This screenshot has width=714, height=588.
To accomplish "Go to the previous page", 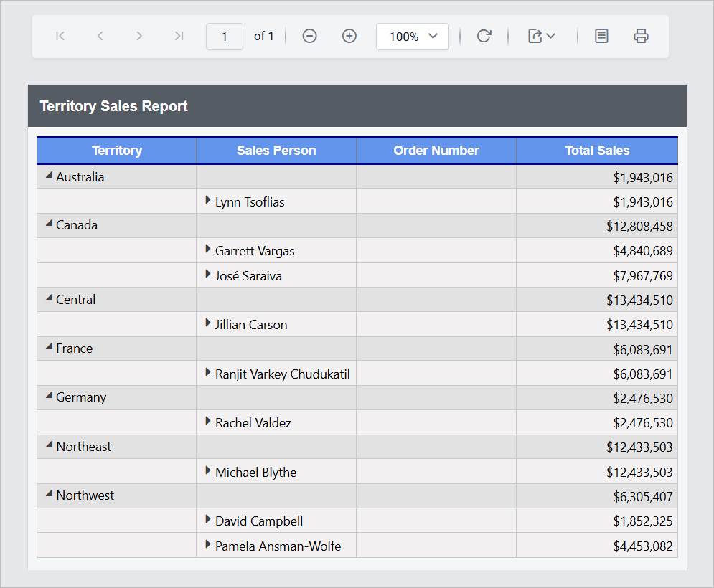I will tap(100, 37).
